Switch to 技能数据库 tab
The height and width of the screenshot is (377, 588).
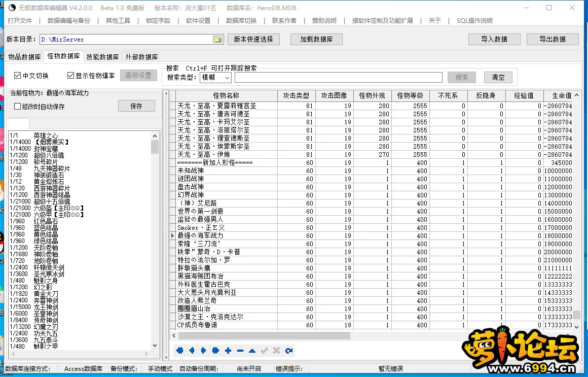pyautogui.click(x=103, y=57)
